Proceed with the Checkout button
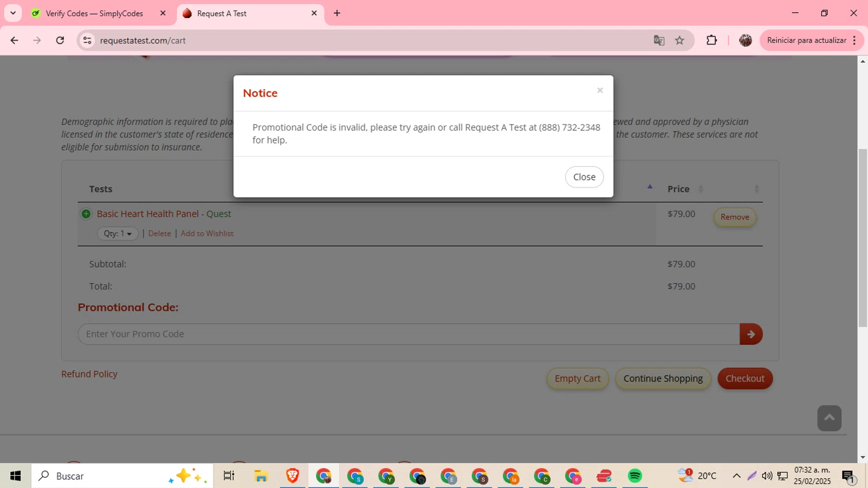 point(745,379)
